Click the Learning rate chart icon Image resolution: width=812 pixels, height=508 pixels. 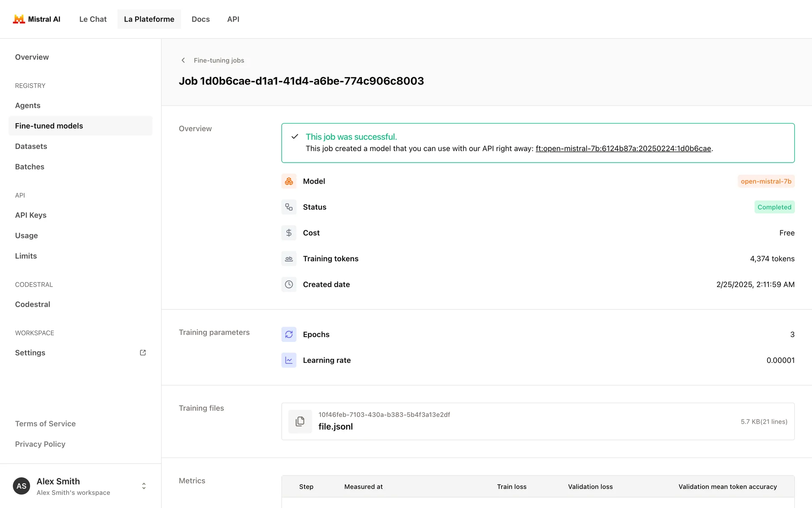click(289, 360)
